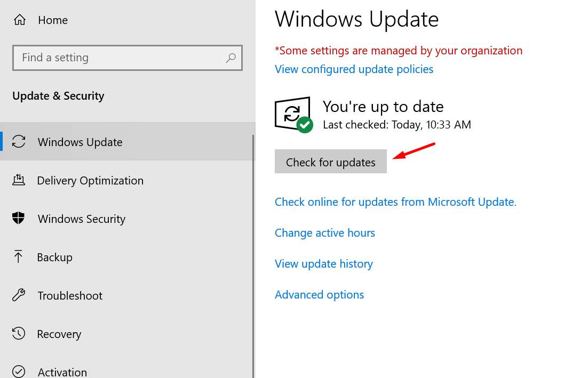Open the Backup section

click(x=127, y=257)
